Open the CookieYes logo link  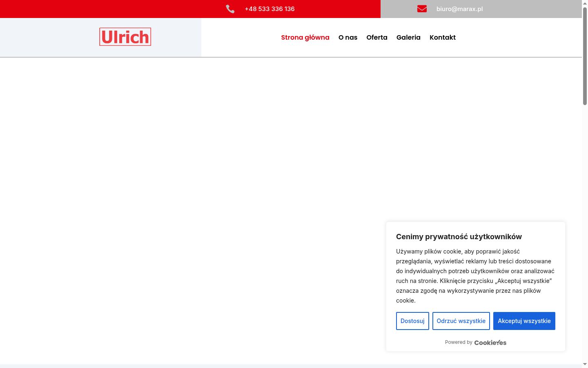click(490, 343)
